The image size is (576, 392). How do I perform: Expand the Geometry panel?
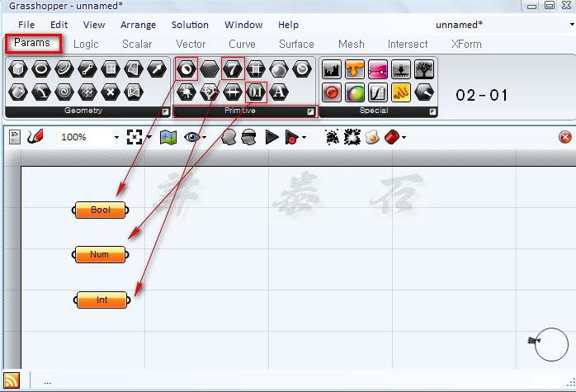(x=165, y=111)
